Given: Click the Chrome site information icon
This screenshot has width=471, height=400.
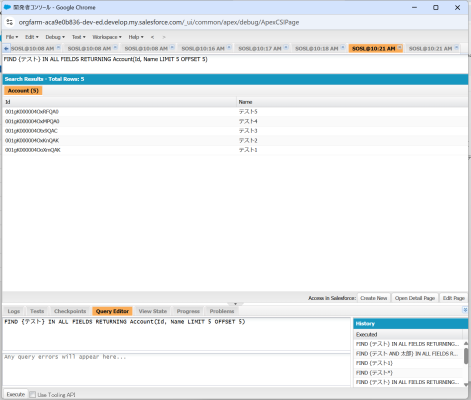Looking at the screenshot, I should pyautogui.click(x=10, y=22).
